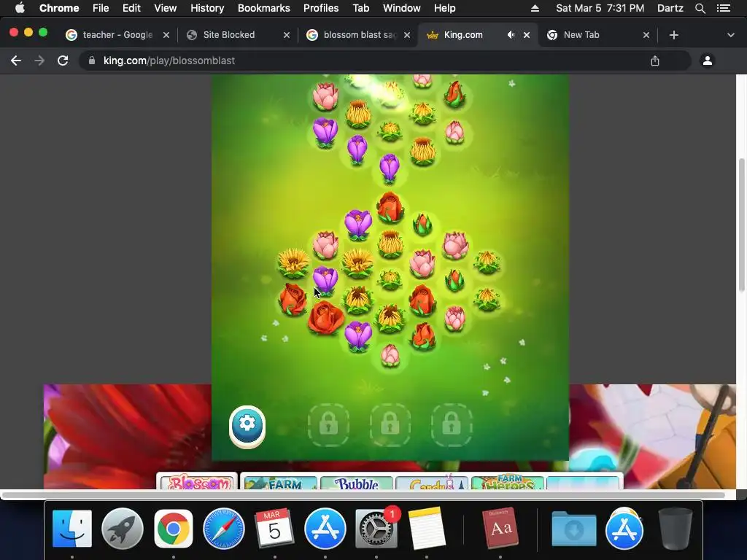Close the teacher - Google tab
The height and width of the screenshot is (560, 747).
166,35
